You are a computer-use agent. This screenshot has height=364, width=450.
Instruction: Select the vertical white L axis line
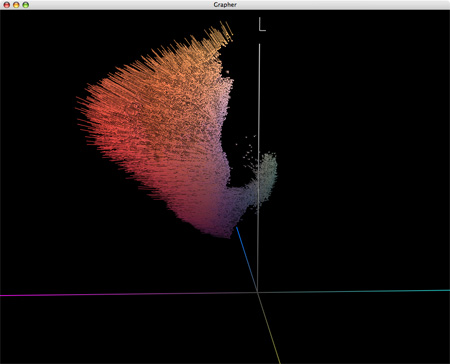click(x=259, y=167)
